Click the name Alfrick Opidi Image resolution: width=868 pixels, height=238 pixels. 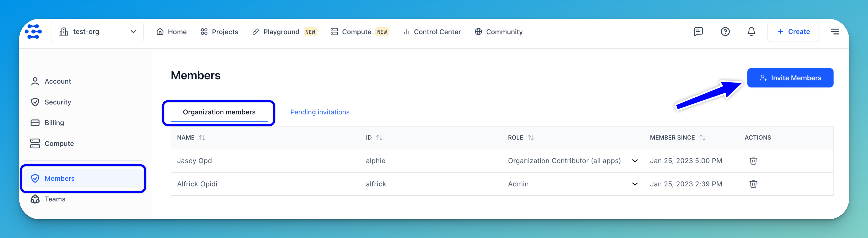197,184
